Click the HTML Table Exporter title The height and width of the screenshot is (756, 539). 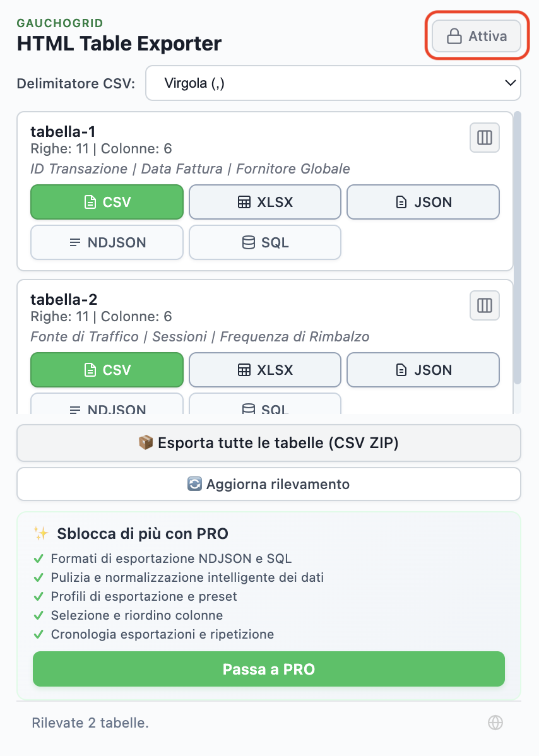pos(120,44)
